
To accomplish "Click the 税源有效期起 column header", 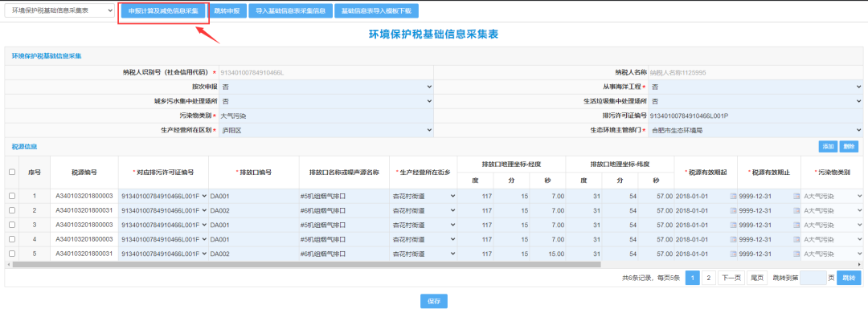I will [706, 173].
